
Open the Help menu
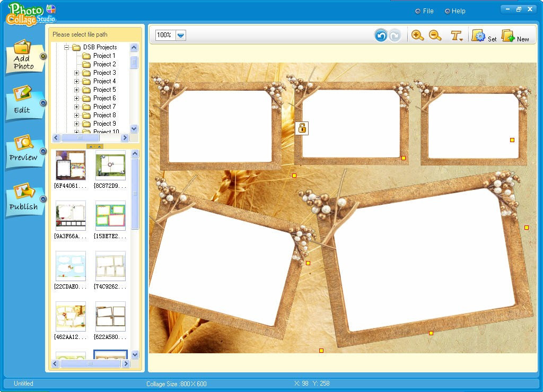pyautogui.click(x=456, y=11)
